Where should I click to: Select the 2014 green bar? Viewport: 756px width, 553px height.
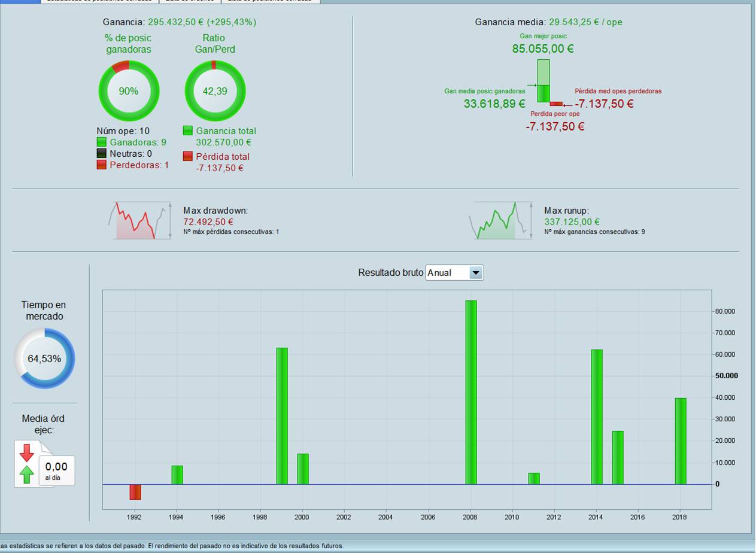click(597, 417)
